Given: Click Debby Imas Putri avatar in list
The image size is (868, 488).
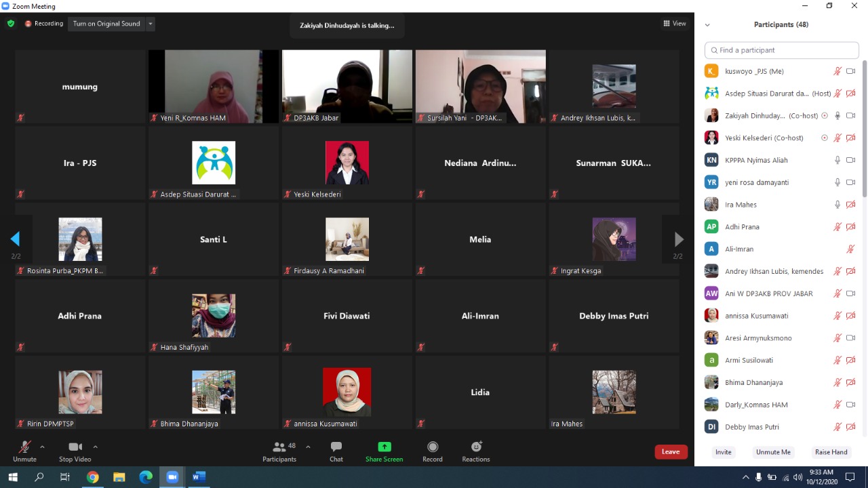Looking at the screenshot, I should [711, 427].
